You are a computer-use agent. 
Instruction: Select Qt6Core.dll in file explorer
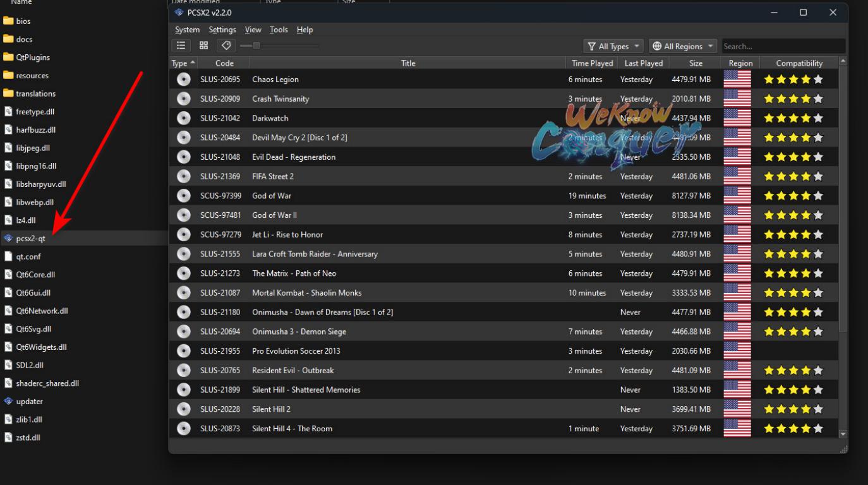pyautogui.click(x=30, y=275)
